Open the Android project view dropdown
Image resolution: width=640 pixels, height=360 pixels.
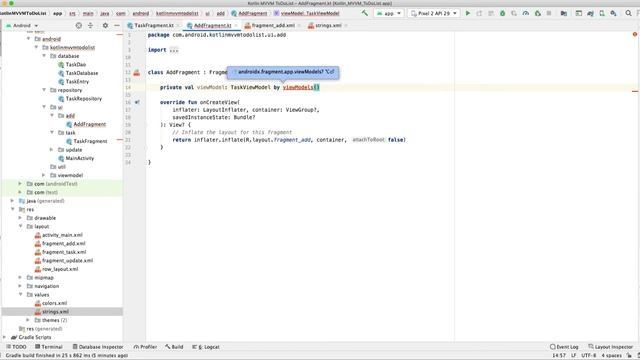(x=22, y=25)
